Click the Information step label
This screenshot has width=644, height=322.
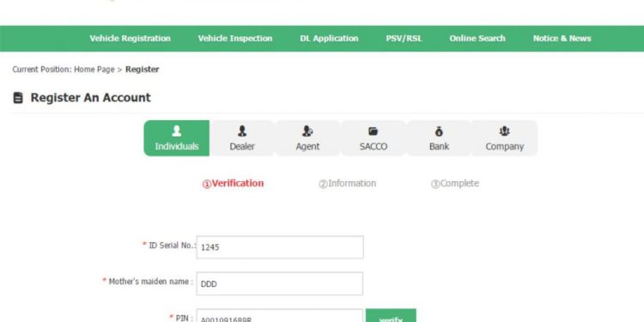347,184
